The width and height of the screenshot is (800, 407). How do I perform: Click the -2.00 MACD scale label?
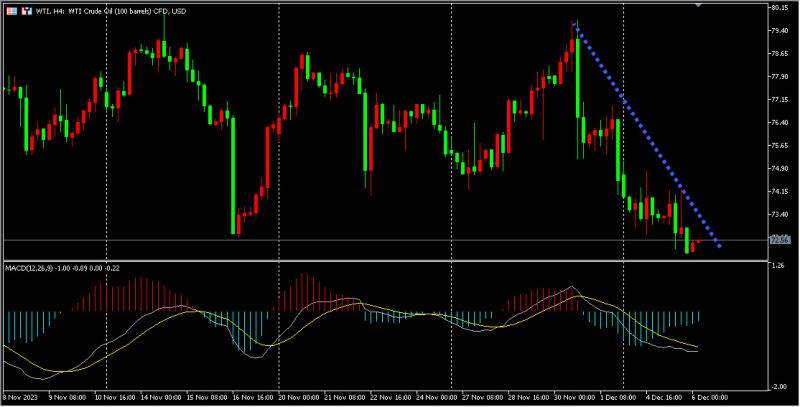click(779, 387)
